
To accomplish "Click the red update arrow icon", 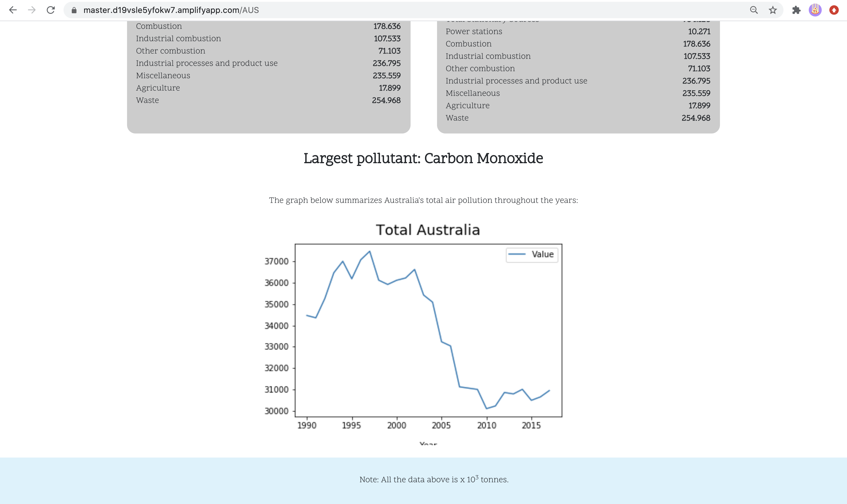I will point(834,10).
